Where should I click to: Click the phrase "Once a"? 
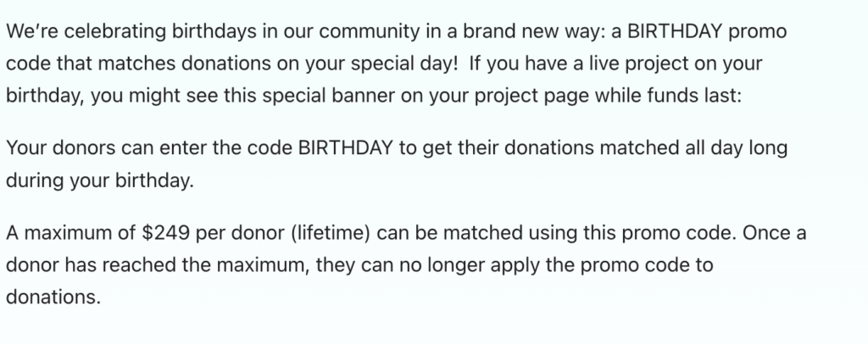774,233
